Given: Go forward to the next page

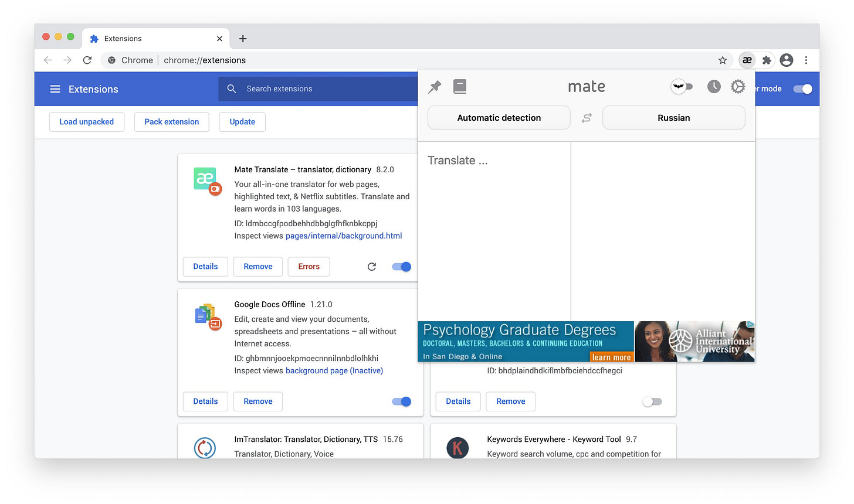Looking at the screenshot, I should (67, 60).
